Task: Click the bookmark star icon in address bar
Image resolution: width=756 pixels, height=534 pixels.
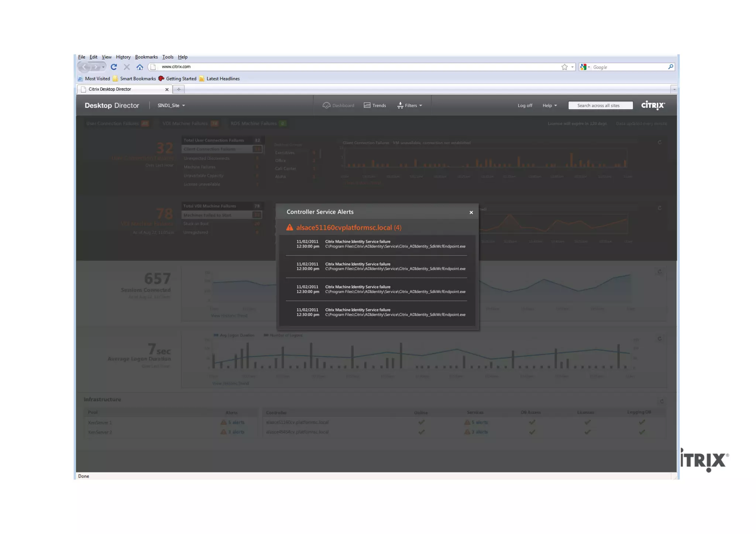Action: tap(564, 67)
